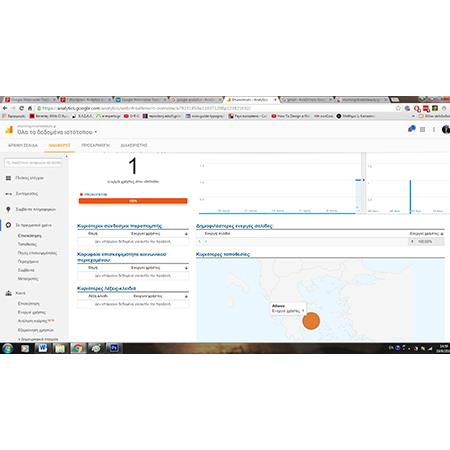This screenshot has width=450, height=450.
Task: Switch to the ΠΡΟΣΑΡΜΟΓΗ tab
Action: tap(95, 145)
